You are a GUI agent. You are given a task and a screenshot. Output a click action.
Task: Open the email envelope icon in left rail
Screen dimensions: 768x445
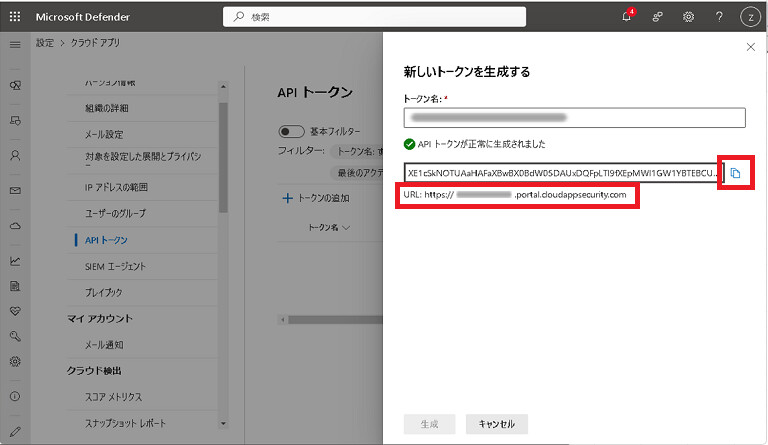(15, 190)
